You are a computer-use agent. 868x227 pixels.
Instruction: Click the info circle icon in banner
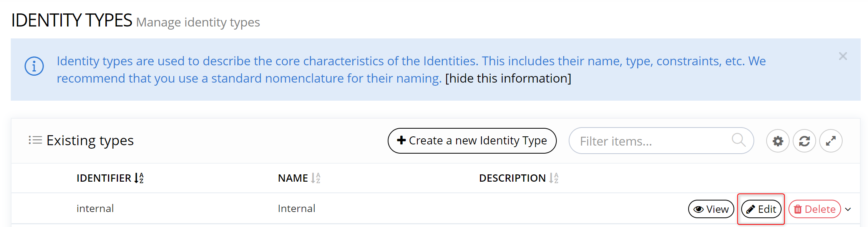pyautogui.click(x=34, y=66)
